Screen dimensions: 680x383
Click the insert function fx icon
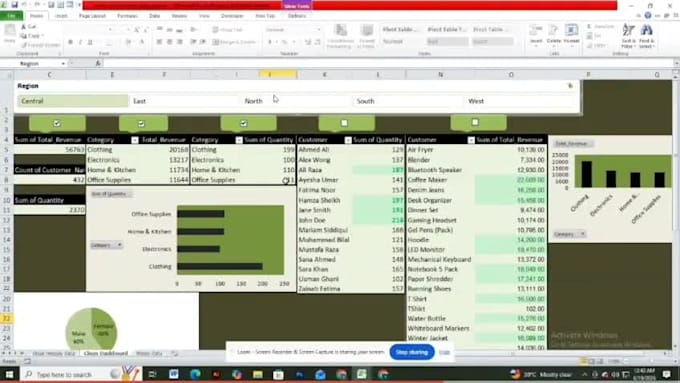click(98, 63)
